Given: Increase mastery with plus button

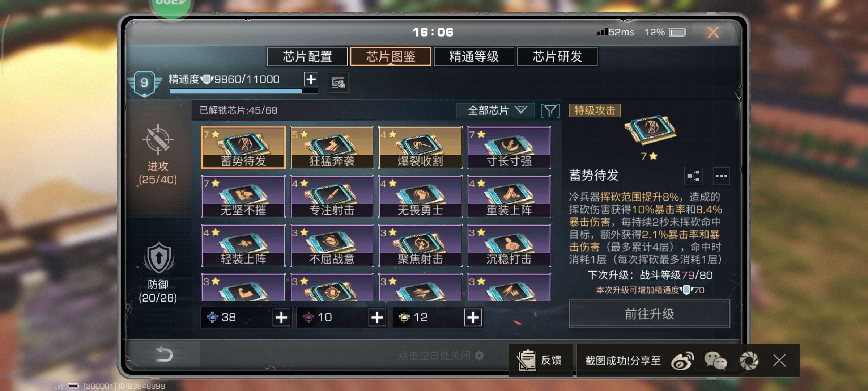Looking at the screenshot, I should pos(311,79).
